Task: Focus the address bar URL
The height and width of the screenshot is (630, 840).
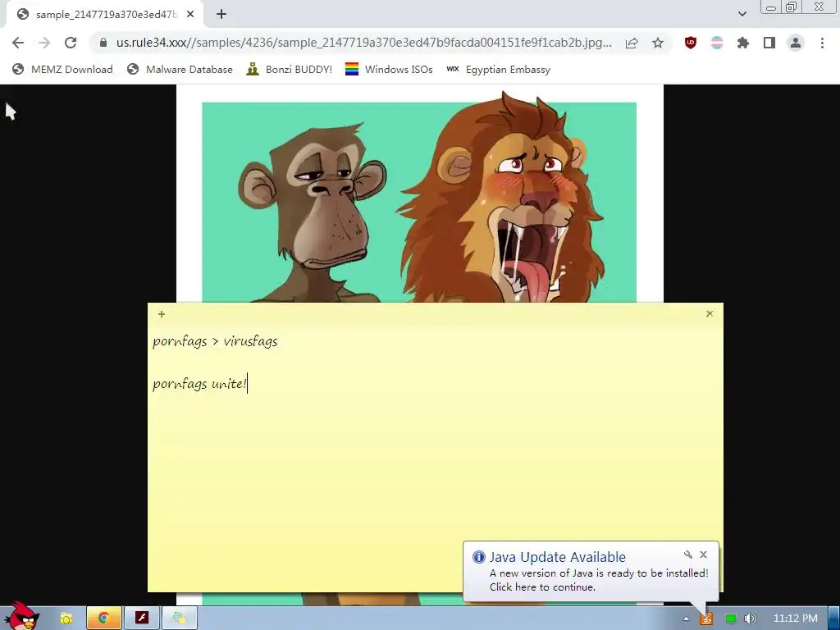Action: click(363, 43)
